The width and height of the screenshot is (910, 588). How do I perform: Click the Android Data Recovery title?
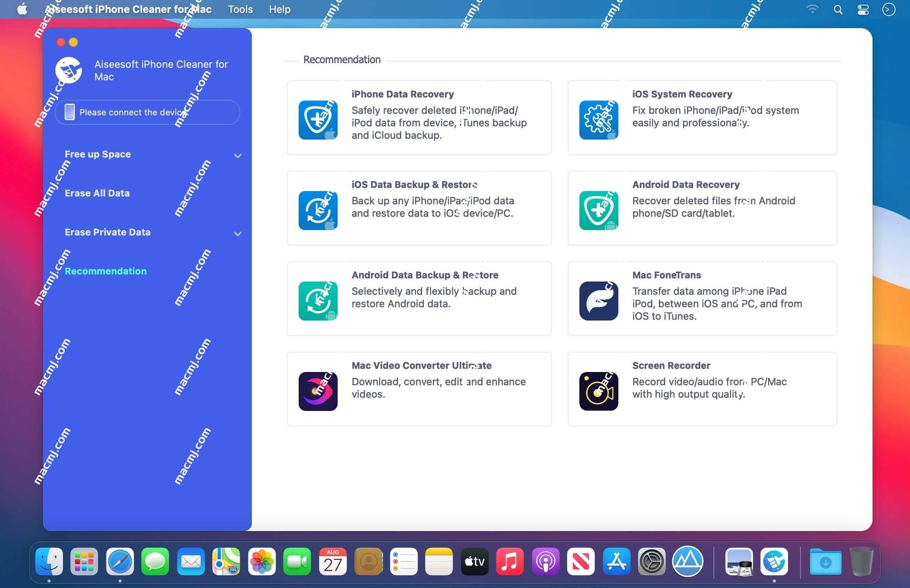[x=686, y=184]
